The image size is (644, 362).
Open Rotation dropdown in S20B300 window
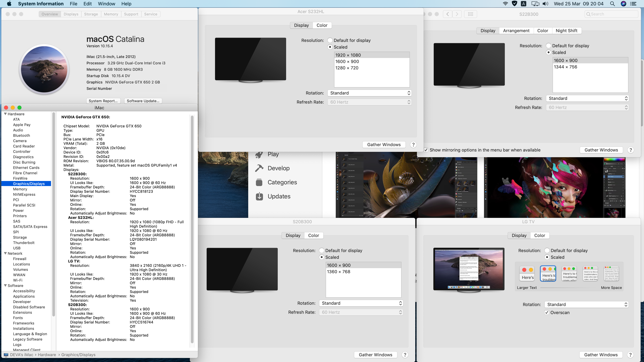(361, 303)
